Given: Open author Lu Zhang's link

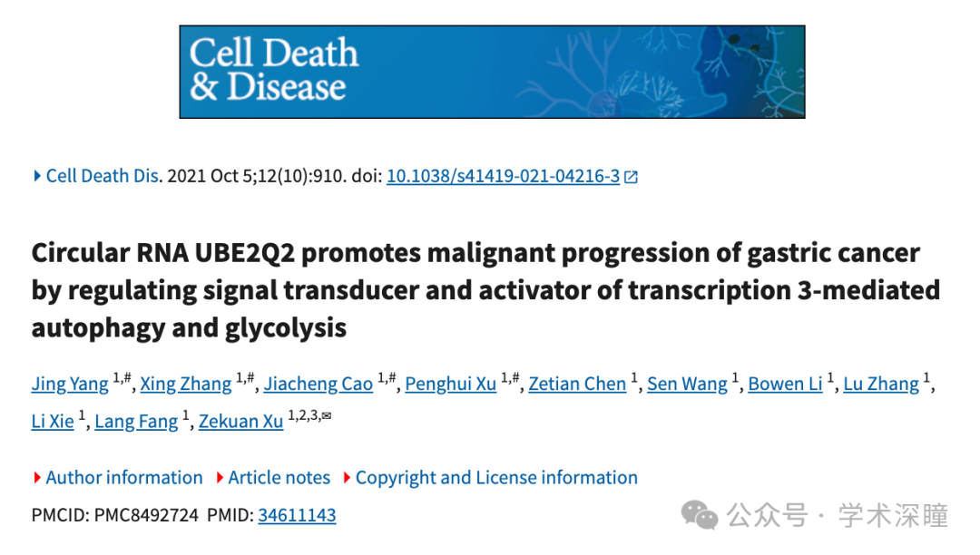Looking at the screenshot, I should click(881, 384).
